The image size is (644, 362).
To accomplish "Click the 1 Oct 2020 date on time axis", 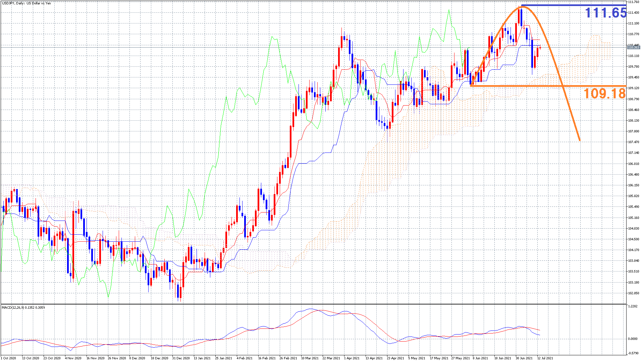I will [x=8, y=358].
